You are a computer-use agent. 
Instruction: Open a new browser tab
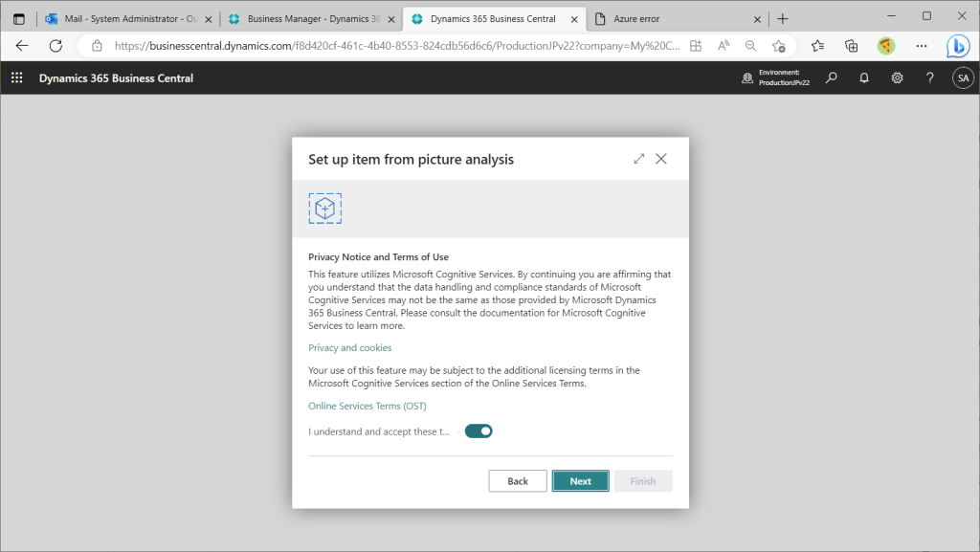(783, 19)
